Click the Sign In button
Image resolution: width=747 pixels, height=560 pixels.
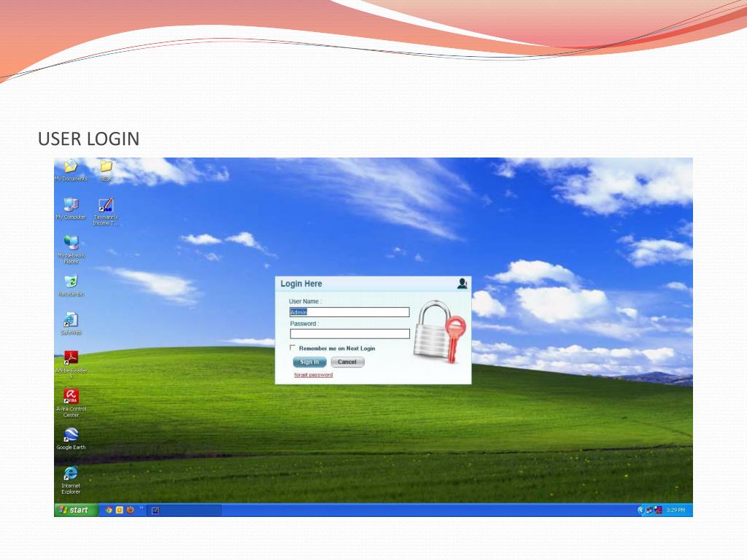tap(309, 362)
